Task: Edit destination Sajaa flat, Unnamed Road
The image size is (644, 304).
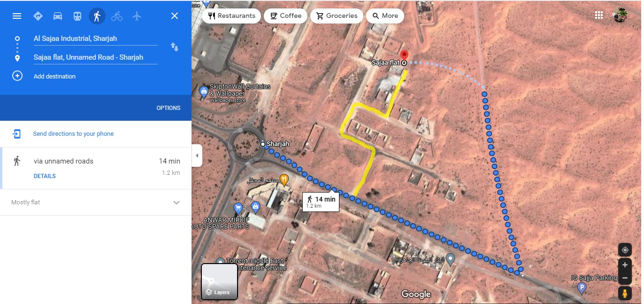Action: pyautogui.click(x=95, y=57)
